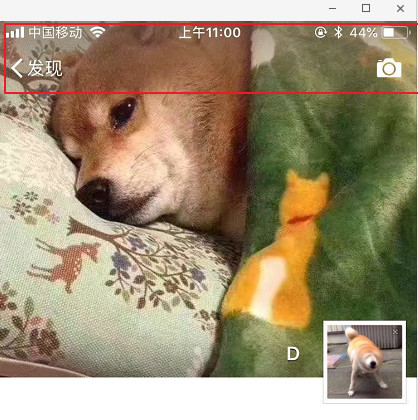This screenshot has height=420, width=418.
Task: Open the camera to post a moment
Action: pyautogui.click(x=389, y=68)
